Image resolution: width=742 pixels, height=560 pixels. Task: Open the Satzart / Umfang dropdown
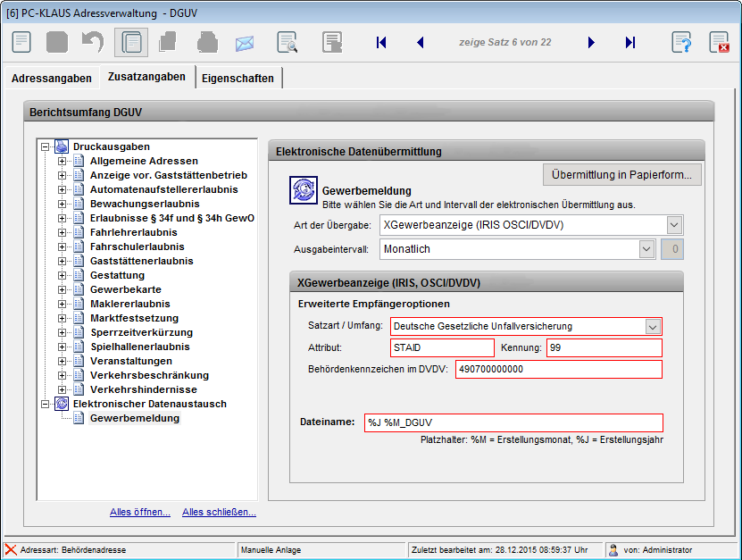point(653,327)
